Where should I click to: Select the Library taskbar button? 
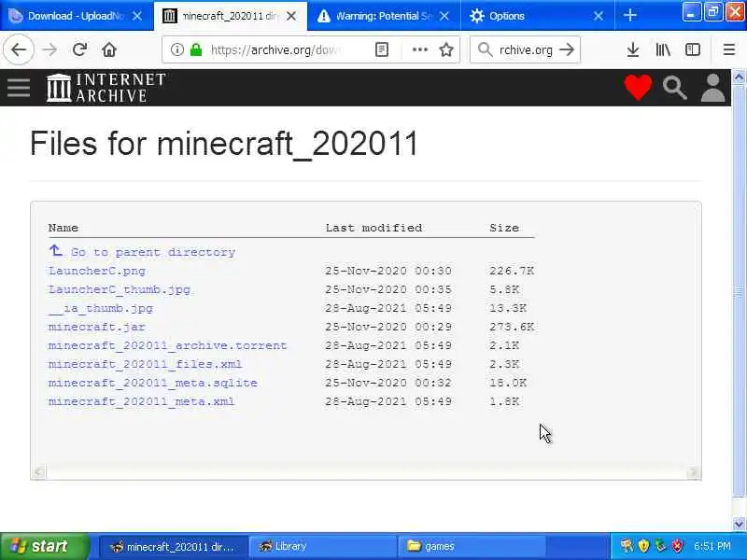click(x=323, y=546)
